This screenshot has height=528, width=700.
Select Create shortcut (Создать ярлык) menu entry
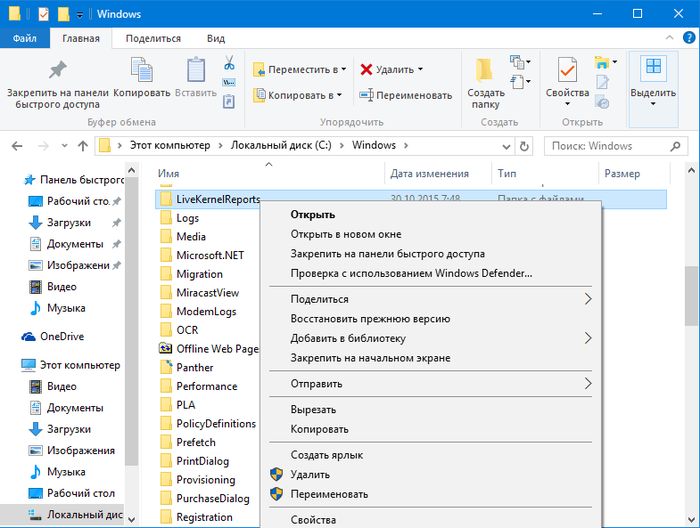coord(326,455)
